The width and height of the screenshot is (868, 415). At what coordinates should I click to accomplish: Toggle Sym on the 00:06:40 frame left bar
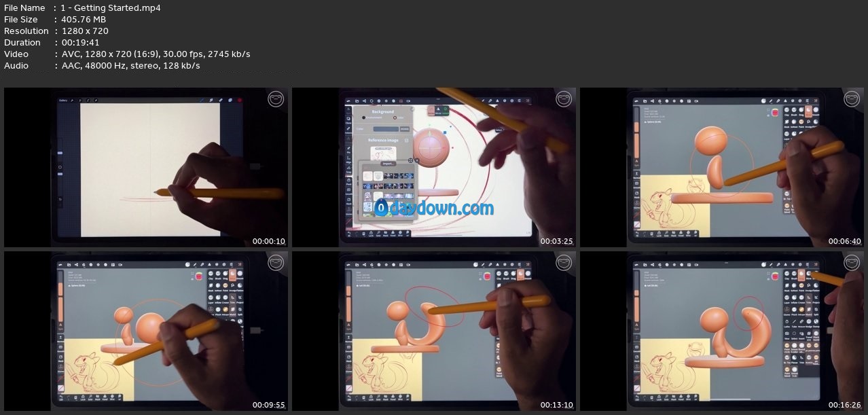click(636, 164)
